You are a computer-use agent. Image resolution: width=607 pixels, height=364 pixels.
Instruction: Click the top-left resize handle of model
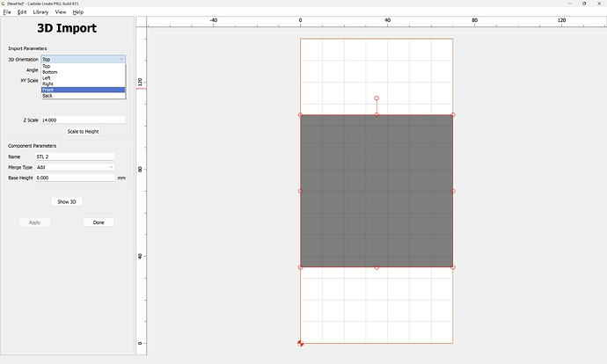coord(300,115)
